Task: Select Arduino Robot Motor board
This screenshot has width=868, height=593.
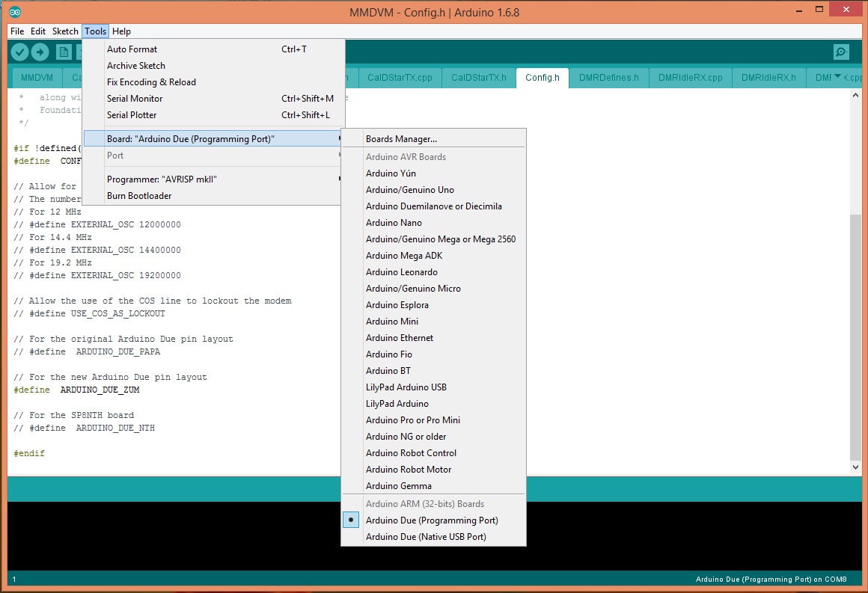Action: pos(433,470)
